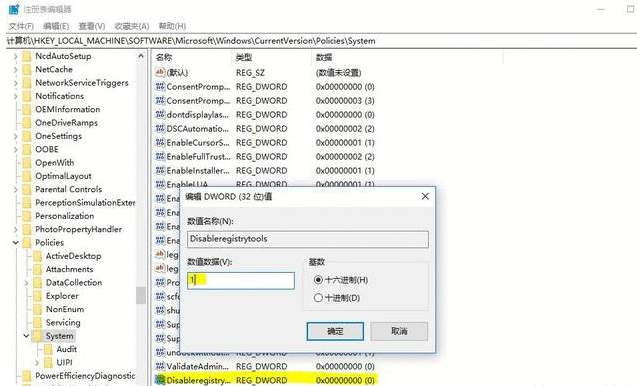Click the ActiveDesktop folder icon
The height and width of the screenshot is (386, 637).
tap(37, 256)
